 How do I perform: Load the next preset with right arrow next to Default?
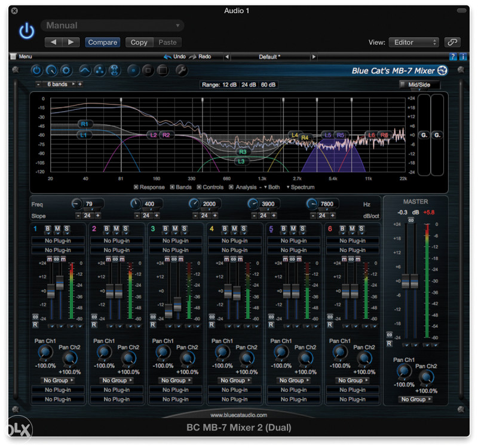click(314, 57)
